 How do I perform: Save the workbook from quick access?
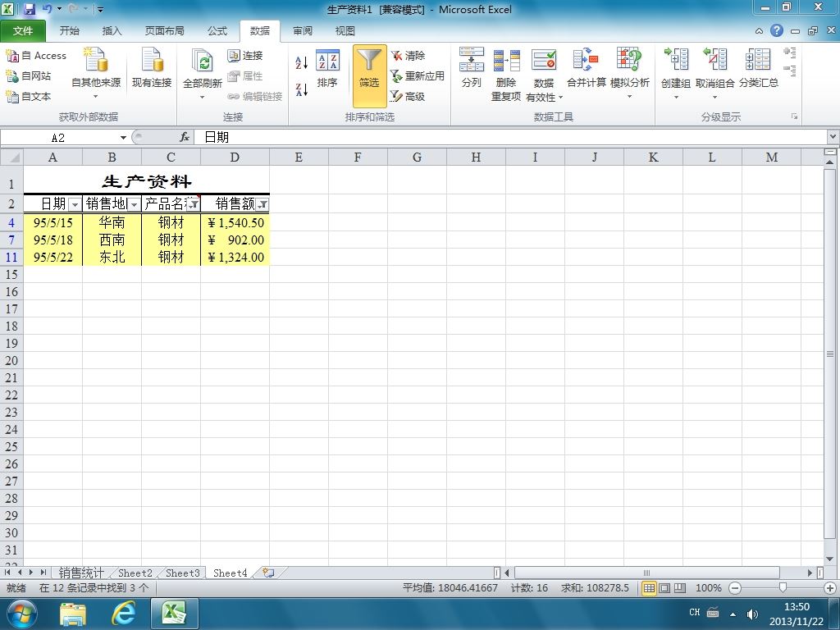pos(30,9)
